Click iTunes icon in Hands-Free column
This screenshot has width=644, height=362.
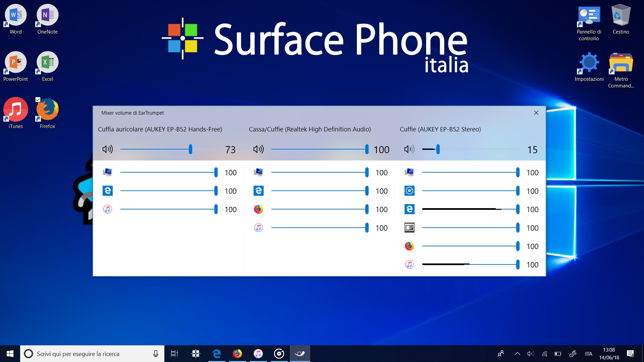(x=107, y=209)
